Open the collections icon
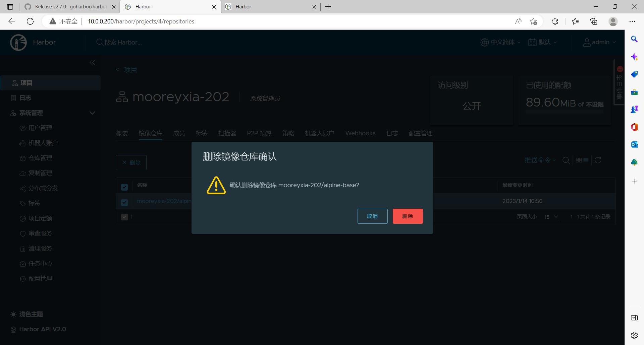This screenshot has width=644, height=345. point(594,21)
